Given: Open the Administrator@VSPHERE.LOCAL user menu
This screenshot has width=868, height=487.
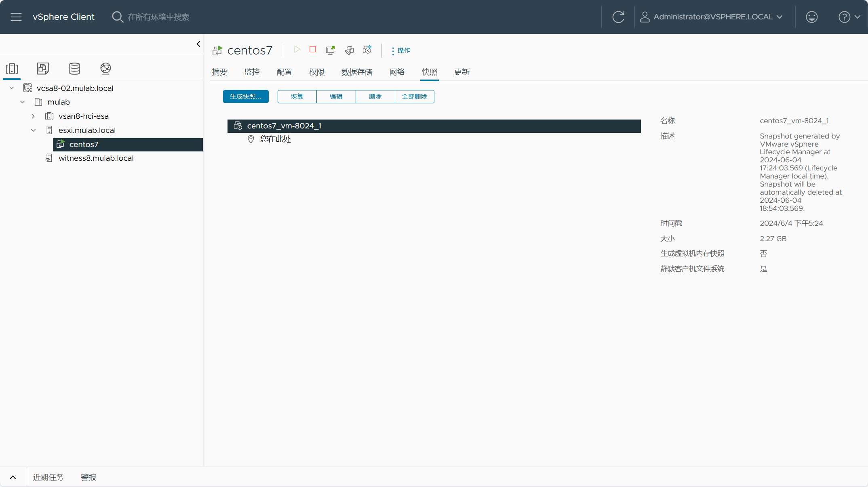Looking at the screenshot, I should (x=712, y=17).
